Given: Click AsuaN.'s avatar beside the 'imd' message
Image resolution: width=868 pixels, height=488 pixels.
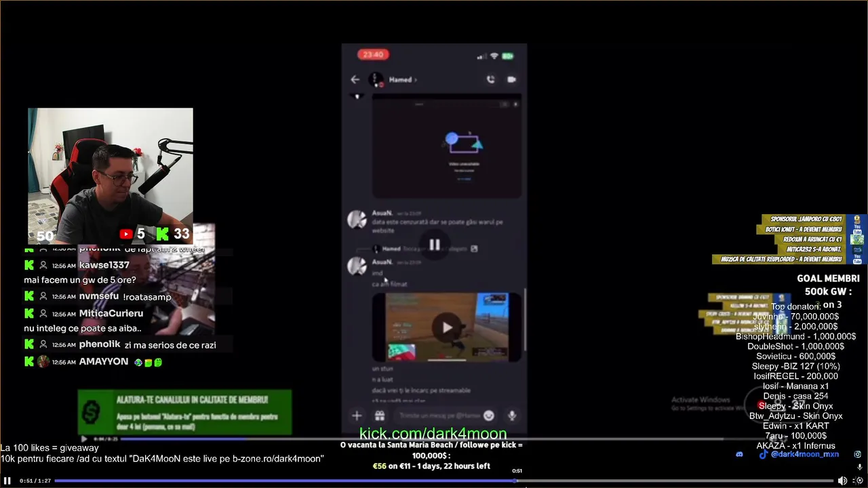Looking at the screenshot, I should [357, 266].
